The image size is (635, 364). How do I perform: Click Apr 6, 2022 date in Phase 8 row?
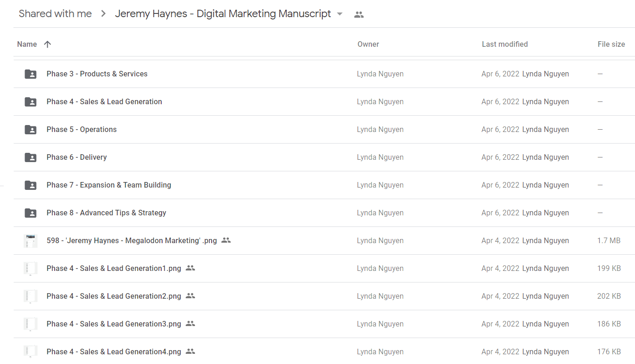(500, 213)
